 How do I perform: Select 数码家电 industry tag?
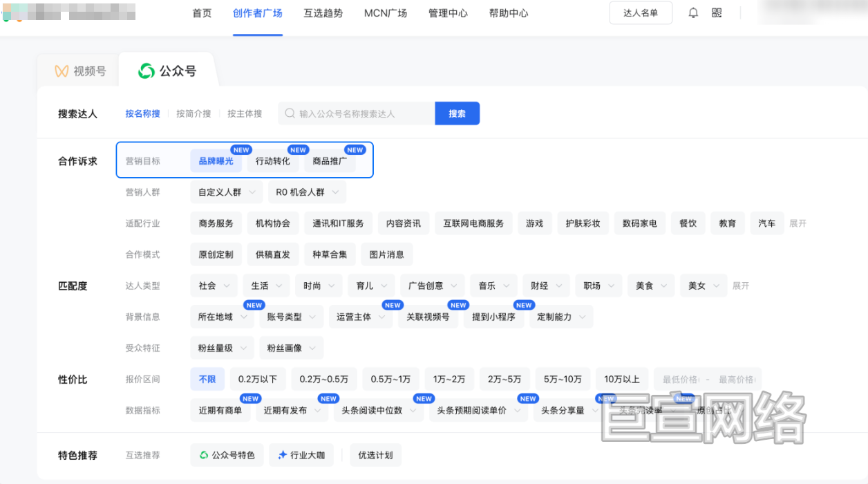coord(639,223)
